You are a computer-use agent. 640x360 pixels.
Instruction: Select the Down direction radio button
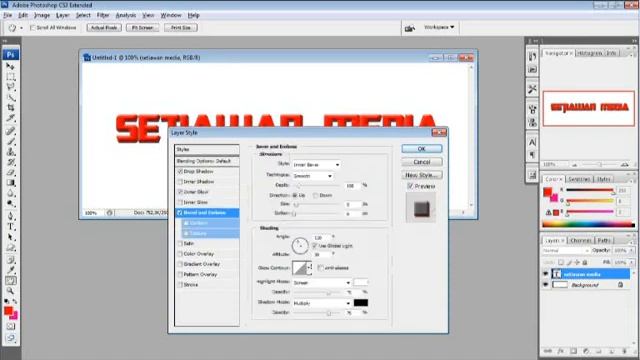[316, 196]
